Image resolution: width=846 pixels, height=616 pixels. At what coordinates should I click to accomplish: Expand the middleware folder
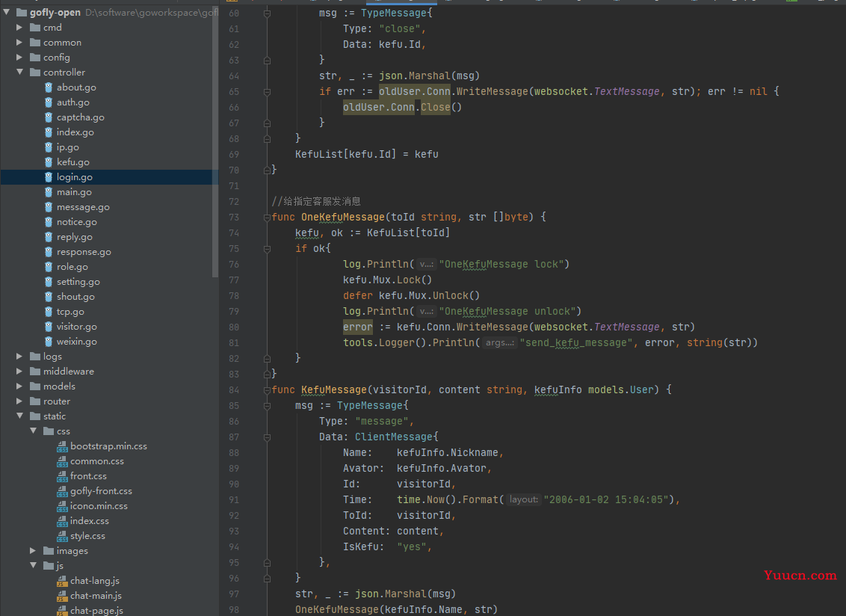point(19,372)
